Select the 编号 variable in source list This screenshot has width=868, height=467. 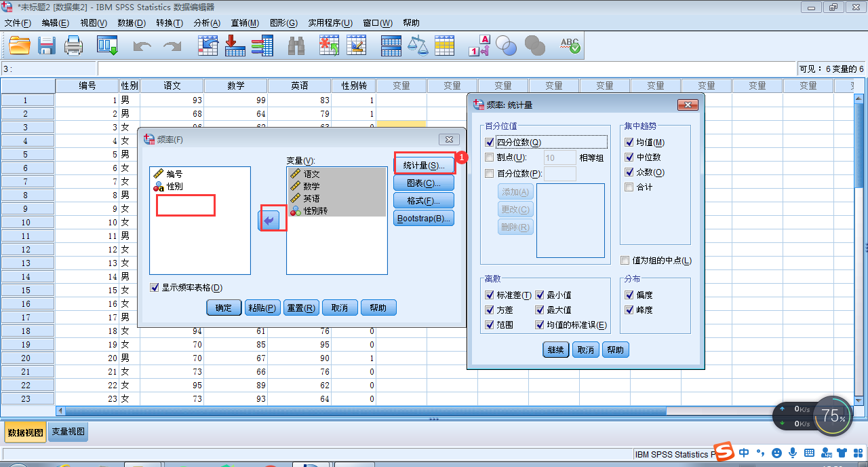point(174,174)
